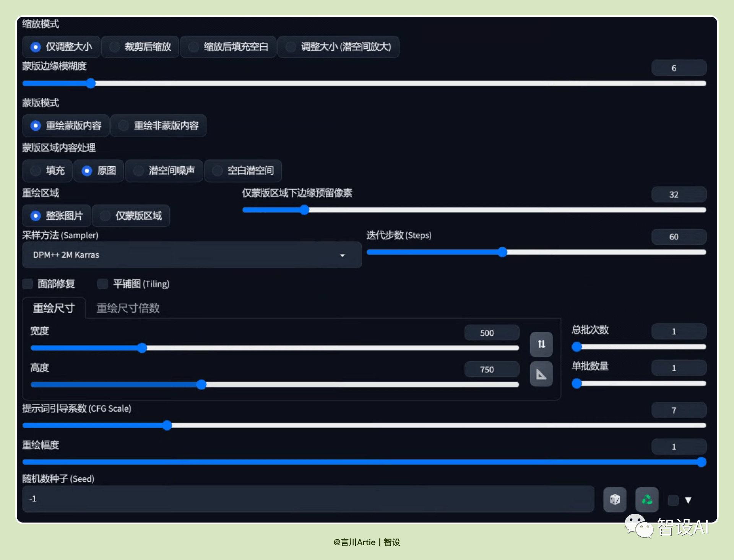Enable the 平铺图 (Tiling) checkbox
The image size is (734, 560).
[x=102, y=284]
